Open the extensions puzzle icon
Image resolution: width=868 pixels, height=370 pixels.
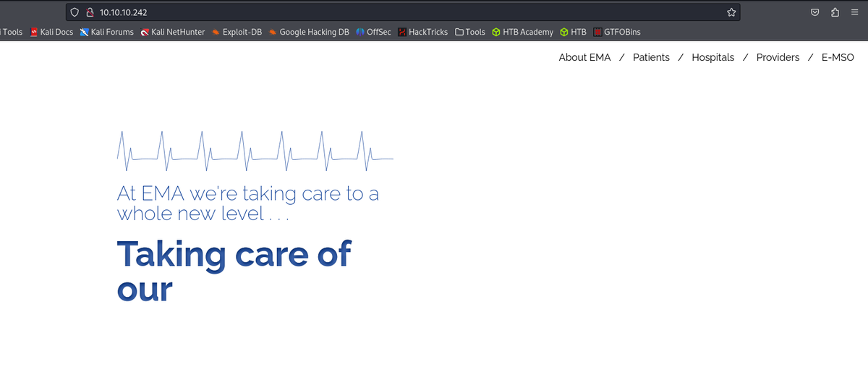(835, 12)
